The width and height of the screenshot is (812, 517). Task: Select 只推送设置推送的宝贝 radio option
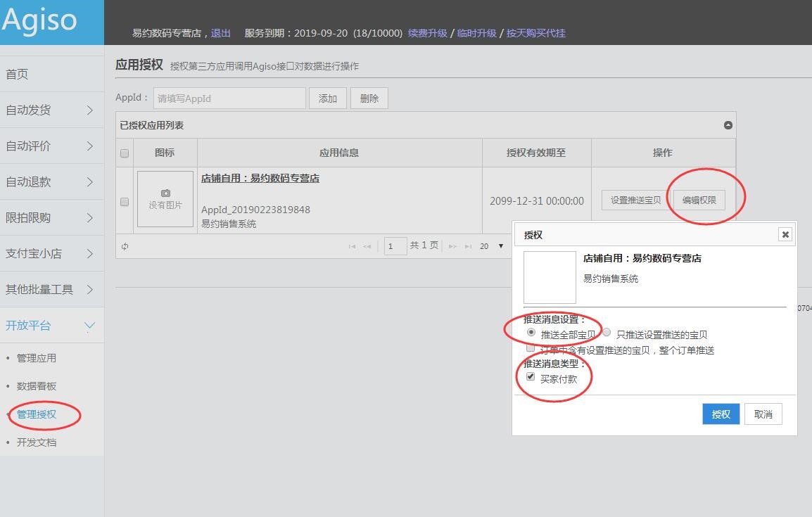pos(607,333)
